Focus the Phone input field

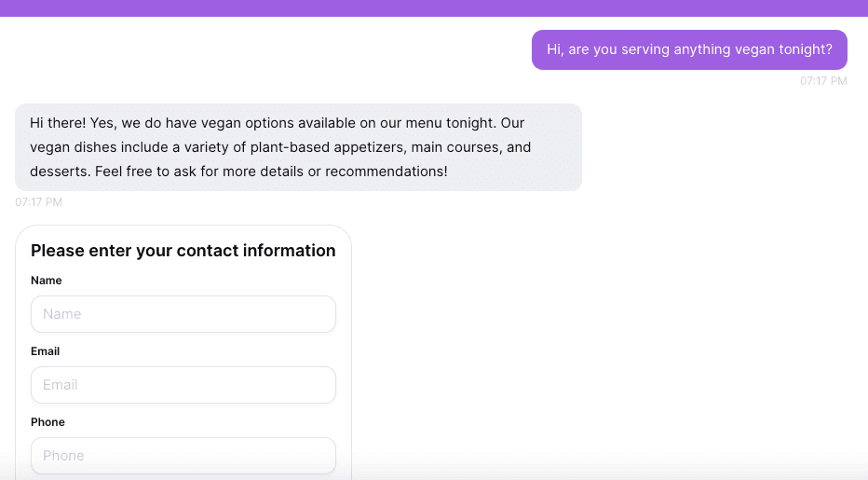(x=183, y=456)
